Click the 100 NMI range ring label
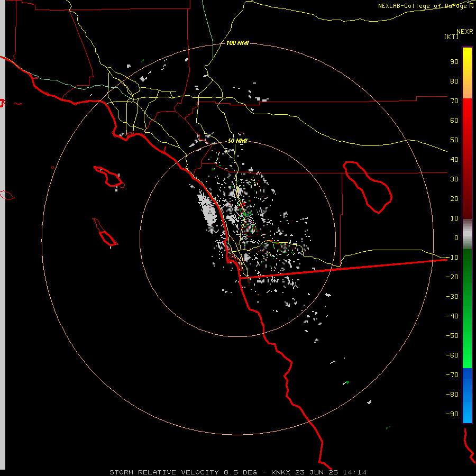This screenshot has height=476, width=476. pos(237,43)
